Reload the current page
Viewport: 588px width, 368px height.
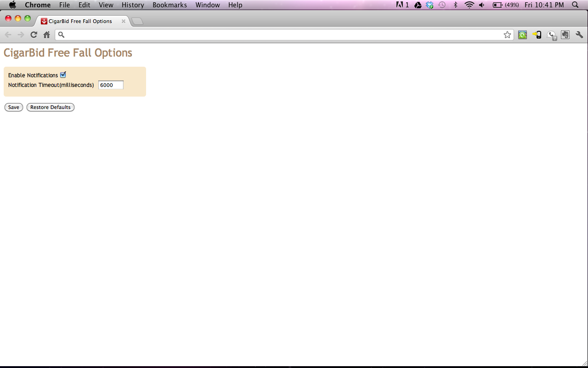point(34,35)
